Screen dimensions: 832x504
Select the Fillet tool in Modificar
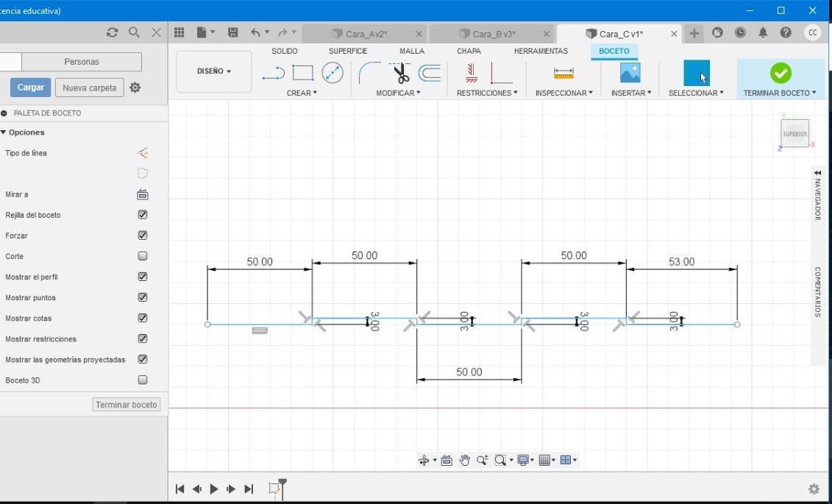[369, 73]
